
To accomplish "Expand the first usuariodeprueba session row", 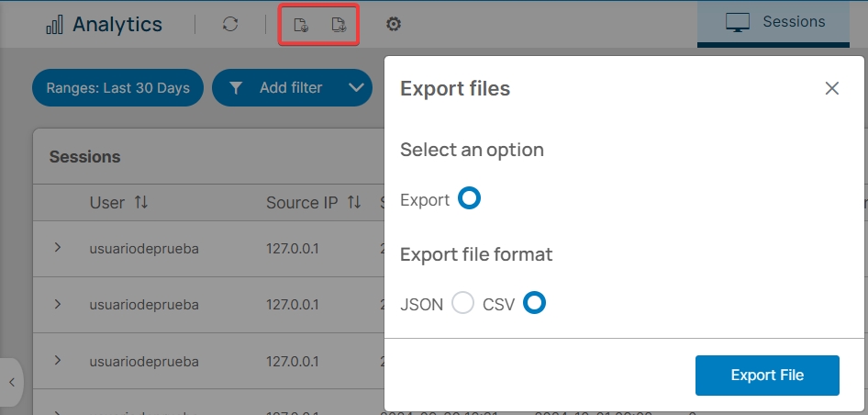I will [58, 248].
